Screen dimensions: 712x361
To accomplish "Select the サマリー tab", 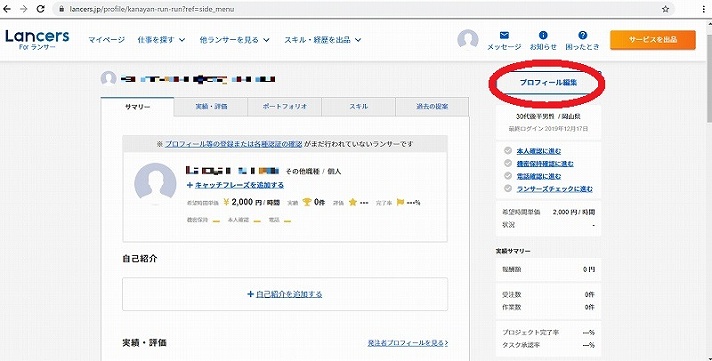I will [x=137, y=107].
